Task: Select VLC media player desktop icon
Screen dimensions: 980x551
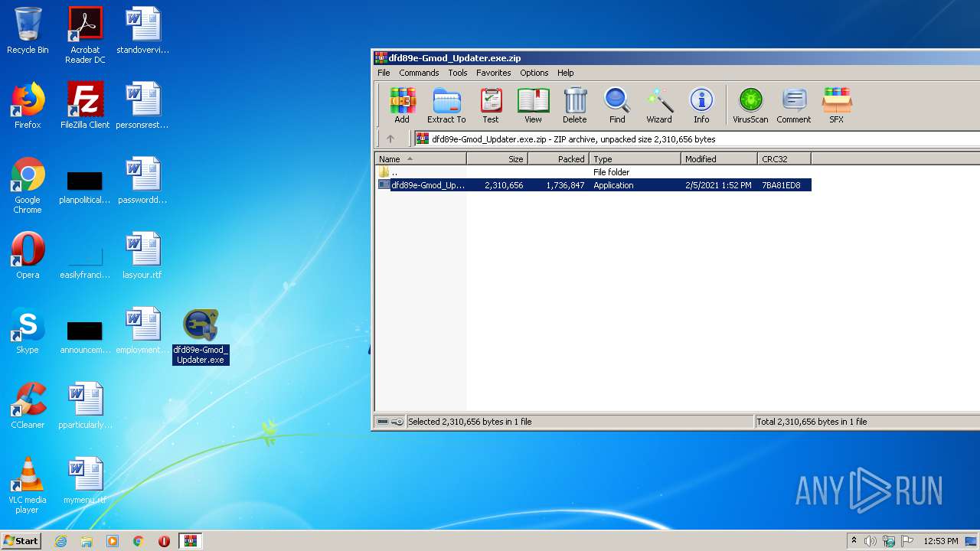Action: point(28,485)
